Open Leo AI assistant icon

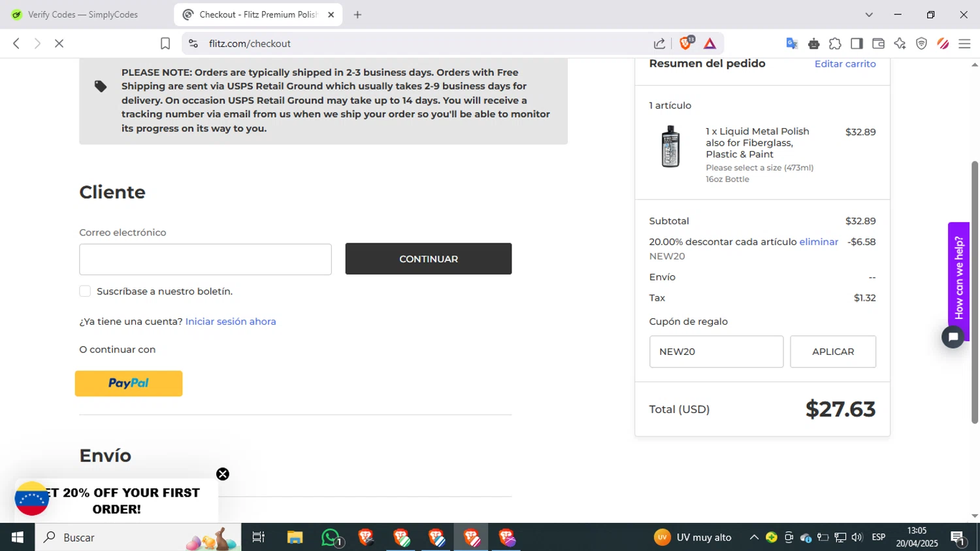[x=900, y=43]
